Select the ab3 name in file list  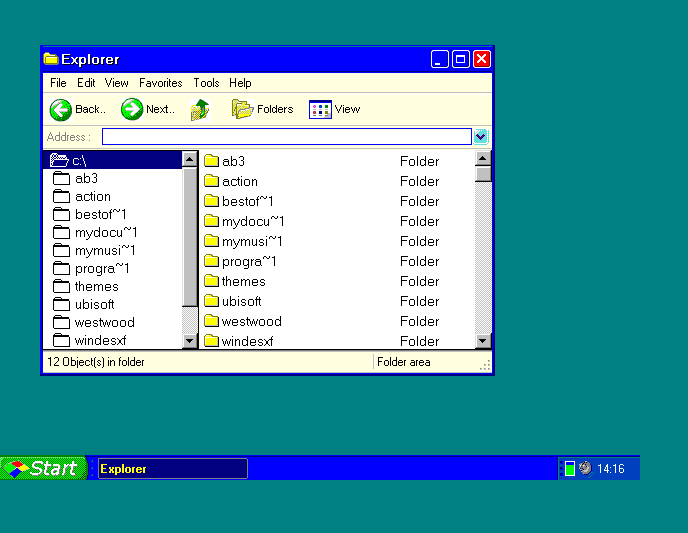[x=233, y=161]
